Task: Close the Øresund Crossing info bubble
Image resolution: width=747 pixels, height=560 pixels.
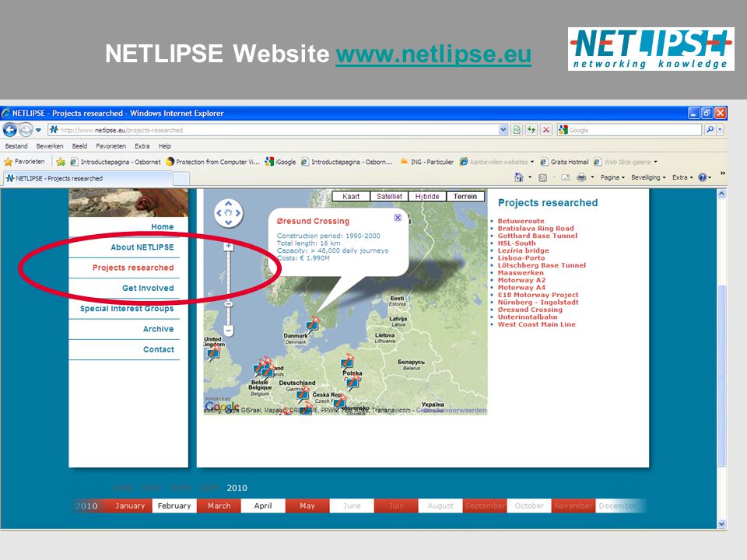Action: point(398,218)
